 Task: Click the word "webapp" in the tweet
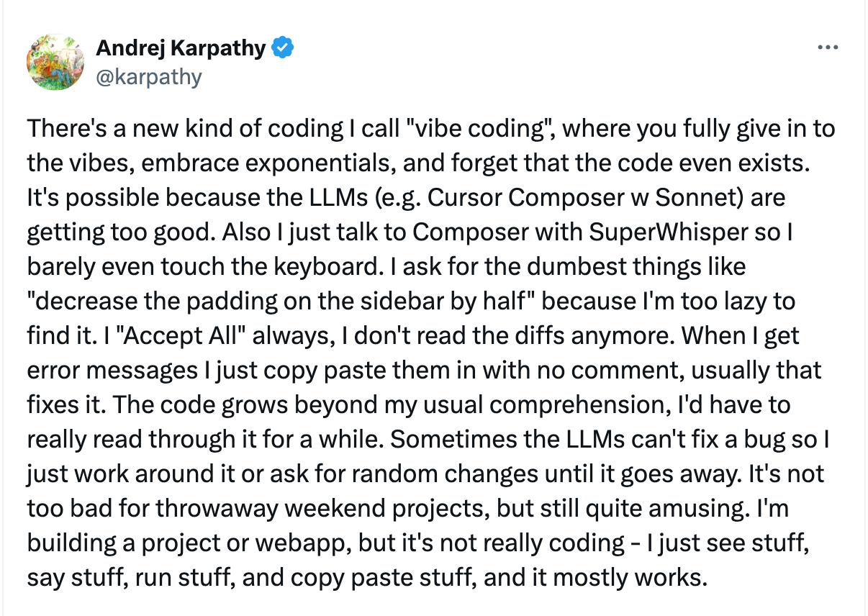(x=337, y=543)
